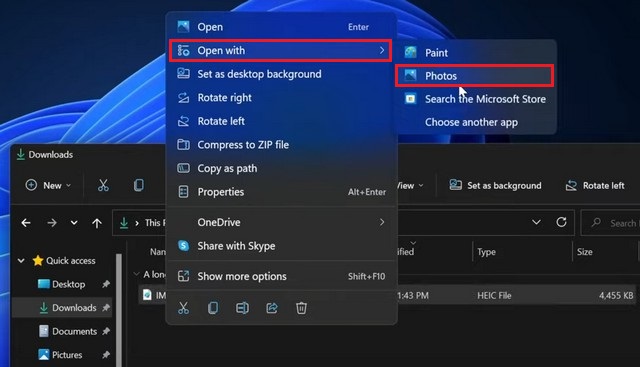Image resolution: width=640 pixels, height=367 pixels.
Task: Click the Skype icon in context menu
Action: 184,246
